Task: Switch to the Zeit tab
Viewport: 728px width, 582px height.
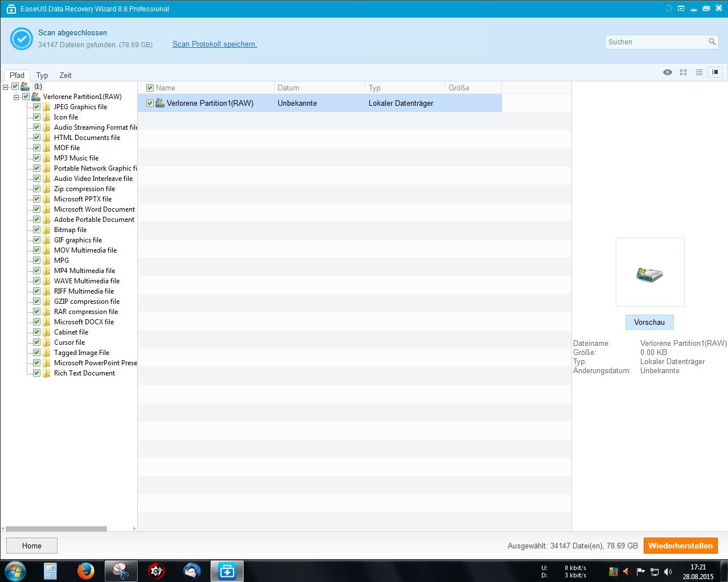Action: (65, 75)
